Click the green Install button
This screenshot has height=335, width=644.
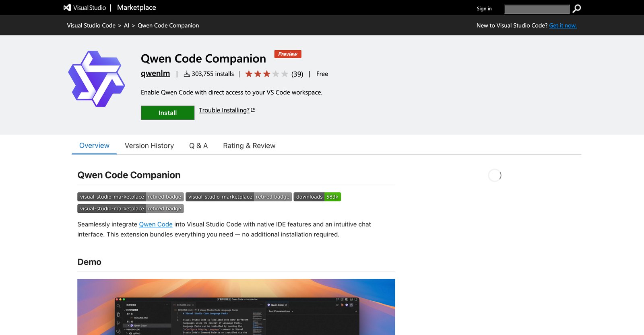167,113
